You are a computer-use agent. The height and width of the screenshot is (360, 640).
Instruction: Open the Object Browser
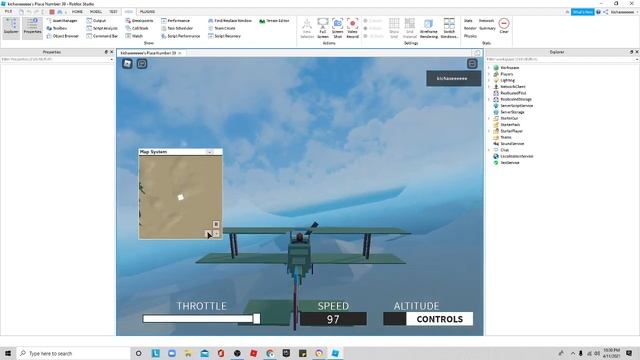[62, 36]
